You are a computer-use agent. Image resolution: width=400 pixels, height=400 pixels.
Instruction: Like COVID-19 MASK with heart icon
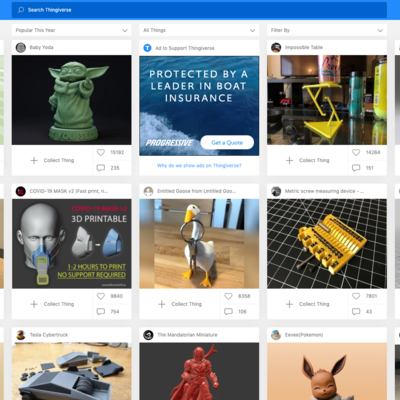[101, 296]
